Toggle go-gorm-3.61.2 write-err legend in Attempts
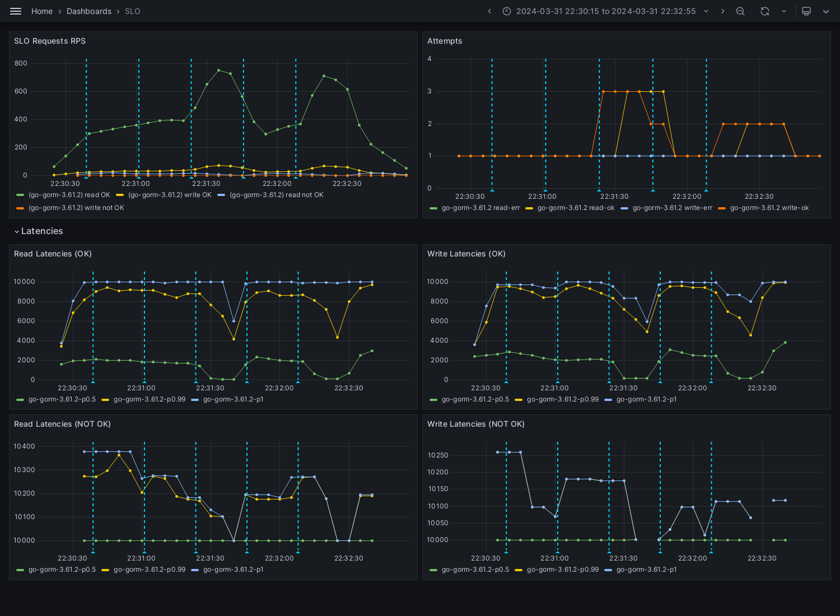 (x=673, y=208)
